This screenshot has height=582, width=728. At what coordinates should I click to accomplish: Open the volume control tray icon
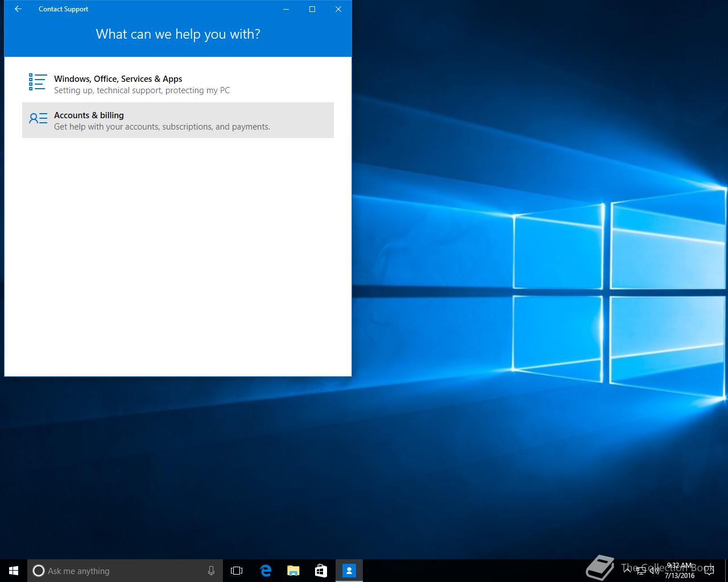click(x=654, y=571)
